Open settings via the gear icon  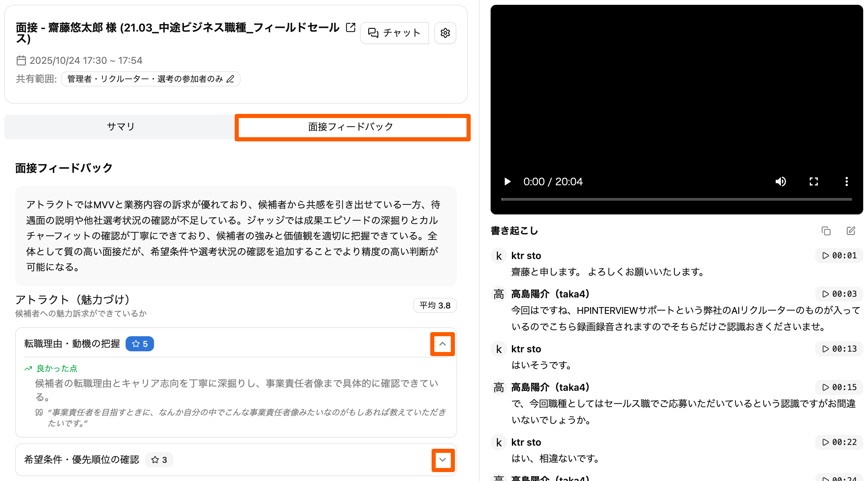point(445,33)
